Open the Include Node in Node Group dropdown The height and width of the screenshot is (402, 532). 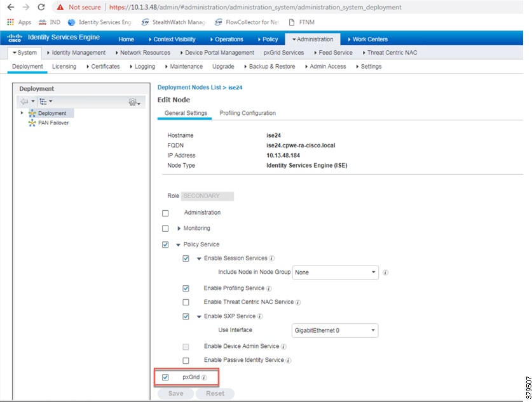point(335,272)
